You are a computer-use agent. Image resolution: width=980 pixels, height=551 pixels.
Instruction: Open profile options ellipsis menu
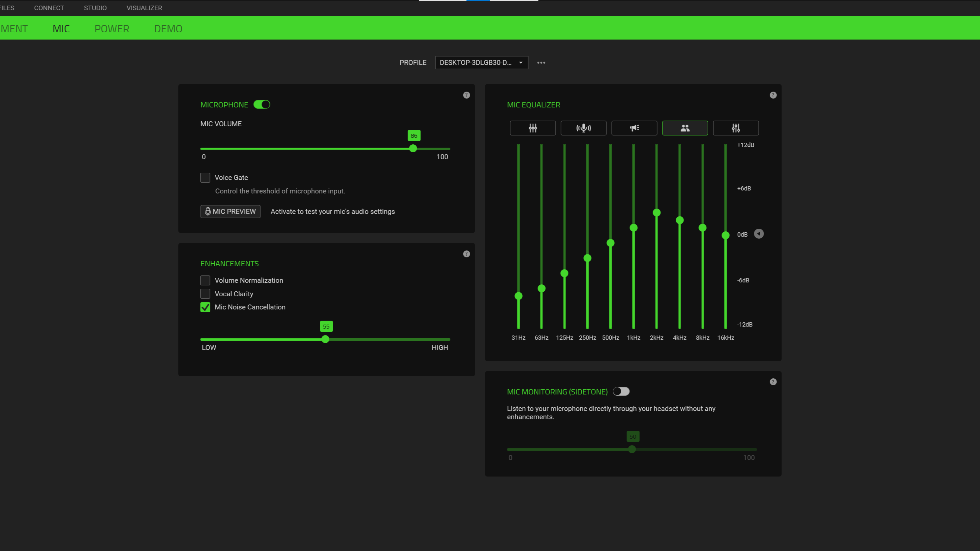pyautogui.click(x=541, y=63)
